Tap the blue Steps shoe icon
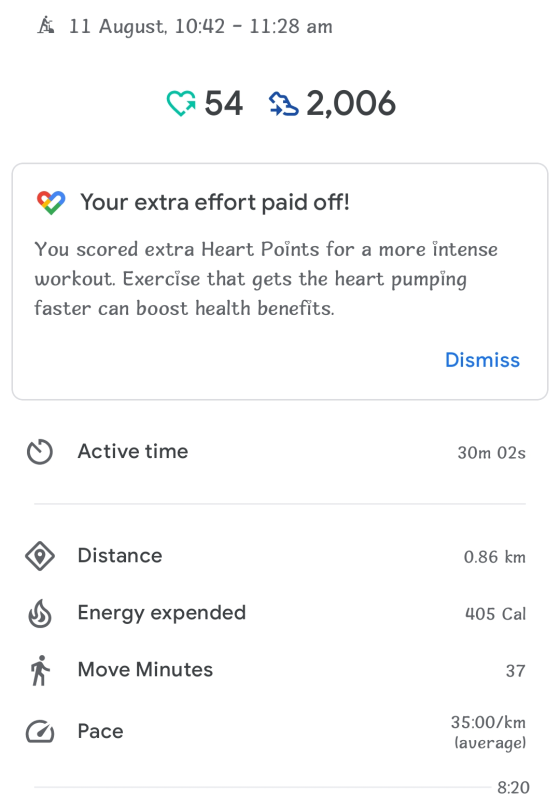Image resolution: width=560 pixels, height=800 pixels. pos(284,104)
